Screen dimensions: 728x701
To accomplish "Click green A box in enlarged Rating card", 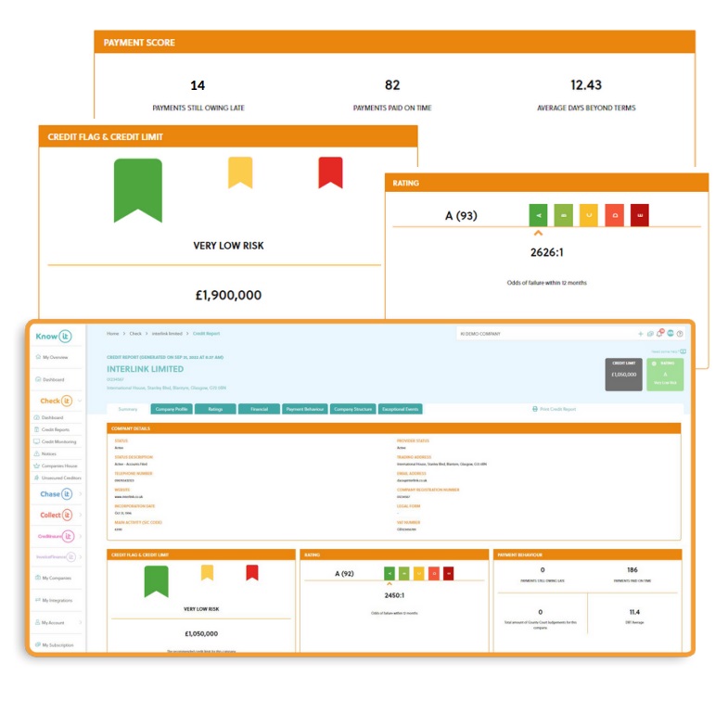I will point(538,215).
